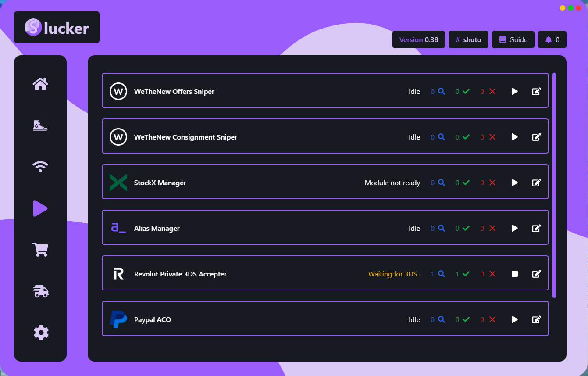This screenshot has width=588, height=376.
Task: Close window with red dot
Action: [578, 8]
